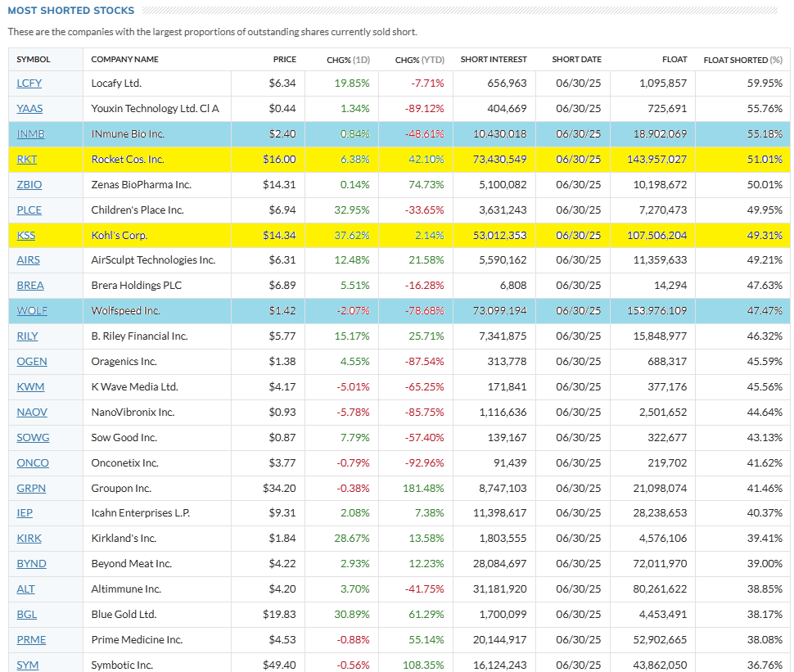Click the FLOAT SHORTED (%) column header
794x672 pixels.
tap(743, 60)
